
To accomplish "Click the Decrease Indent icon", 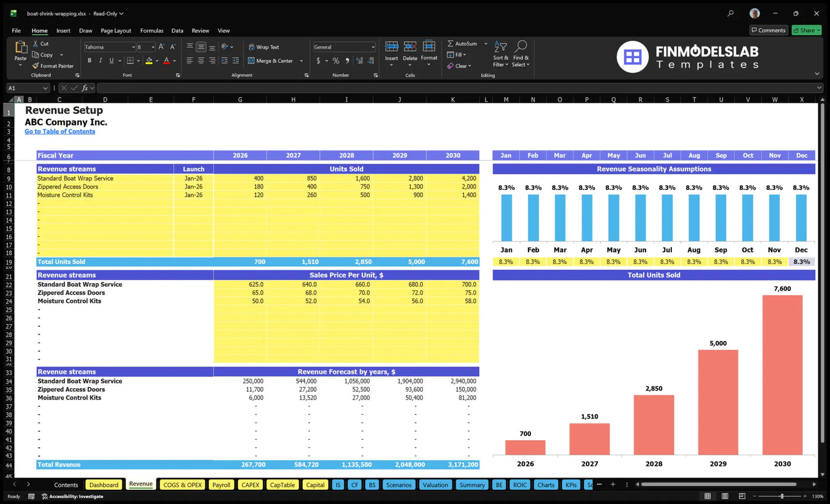I will pyautogui.click(x=225, y=60).
